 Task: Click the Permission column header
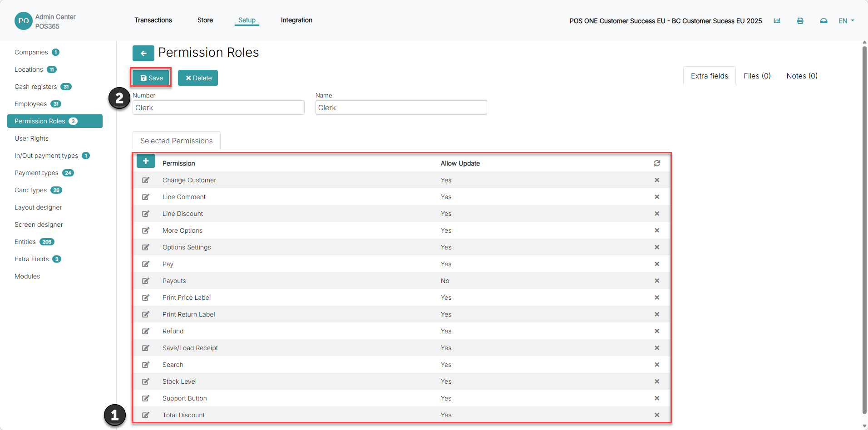tap(179, 163)
